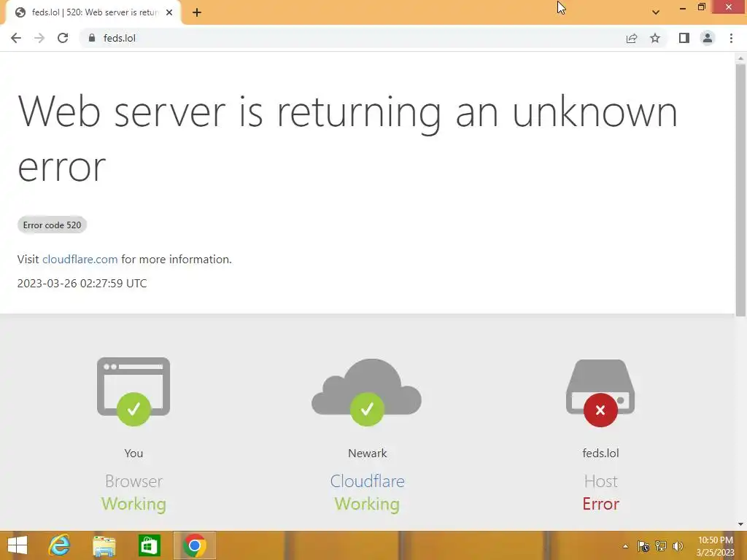747x560 pixels.
Task: Close the feds.lol tab
Action: (x=169, y=12)
